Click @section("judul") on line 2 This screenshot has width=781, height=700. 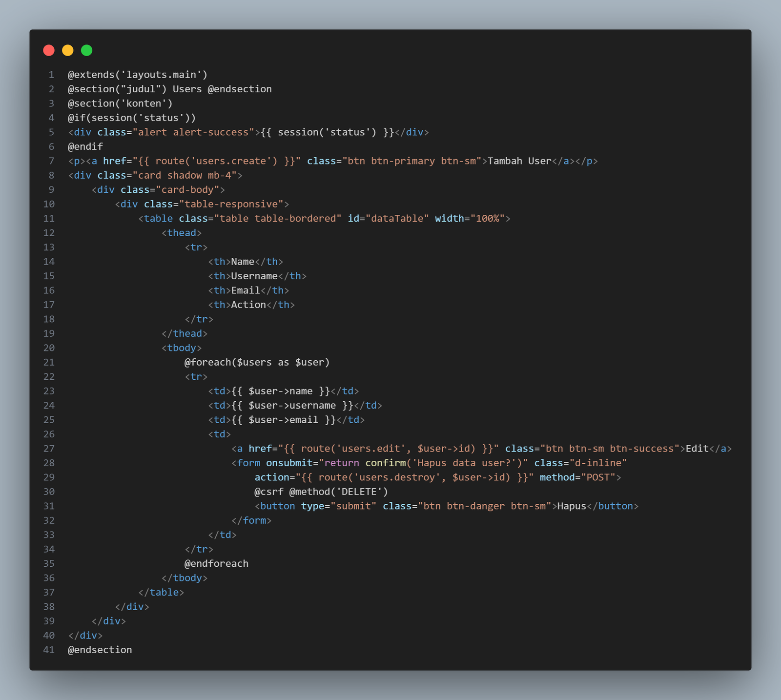point(117,89)
